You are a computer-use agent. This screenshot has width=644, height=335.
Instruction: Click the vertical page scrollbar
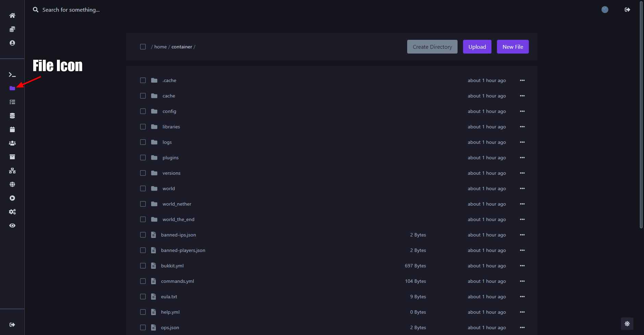click(641, 114)
